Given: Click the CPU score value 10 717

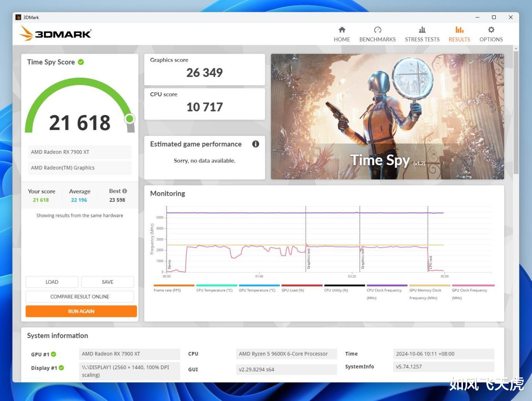Looking at the screenshot, I should (204, 107).
